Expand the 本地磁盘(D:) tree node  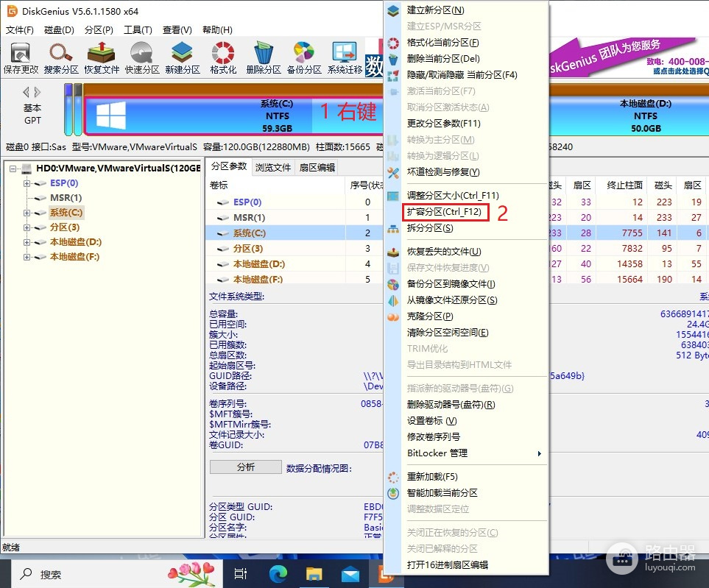pos(27,242)
